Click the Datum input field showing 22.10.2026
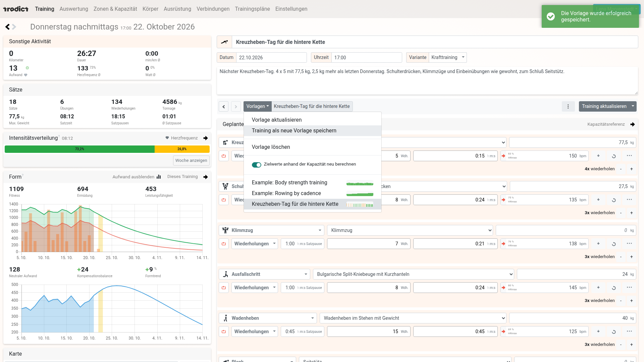 pos(271,58)
